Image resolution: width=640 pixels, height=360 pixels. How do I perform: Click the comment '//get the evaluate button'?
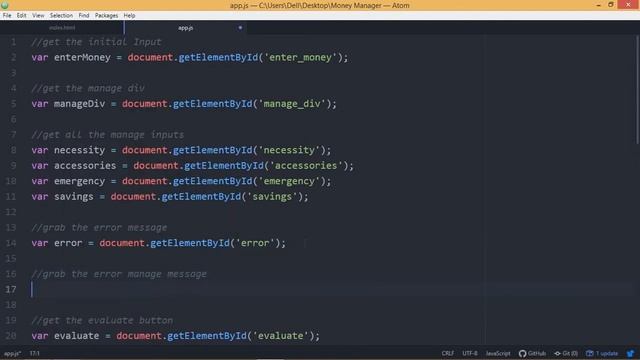click(102, 320)
